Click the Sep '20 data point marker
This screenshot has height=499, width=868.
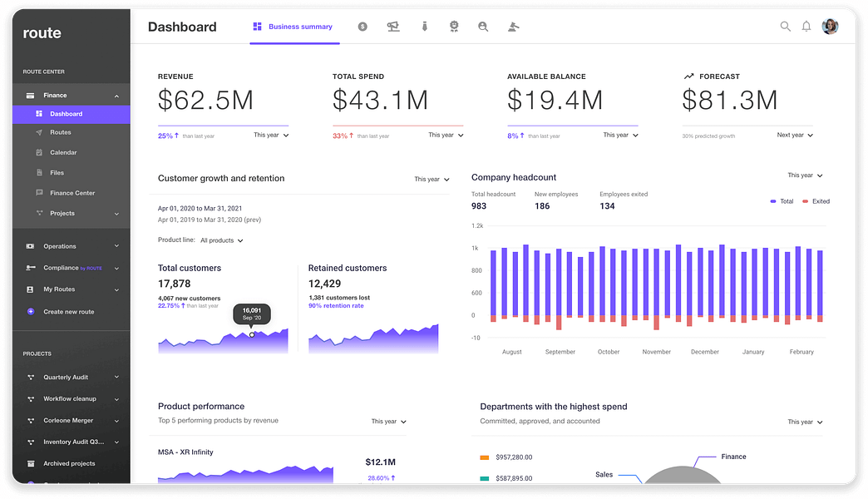click(x=252, y=334)
